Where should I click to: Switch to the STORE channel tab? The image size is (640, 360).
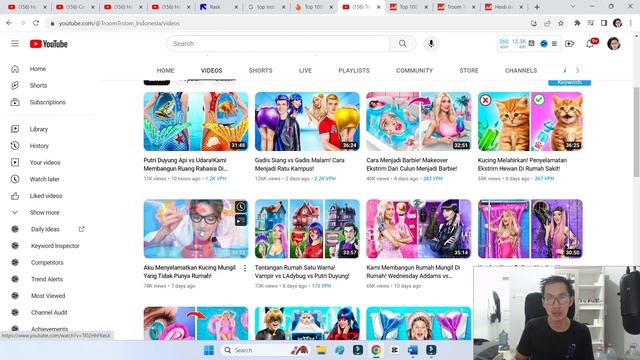click(469, 70)
